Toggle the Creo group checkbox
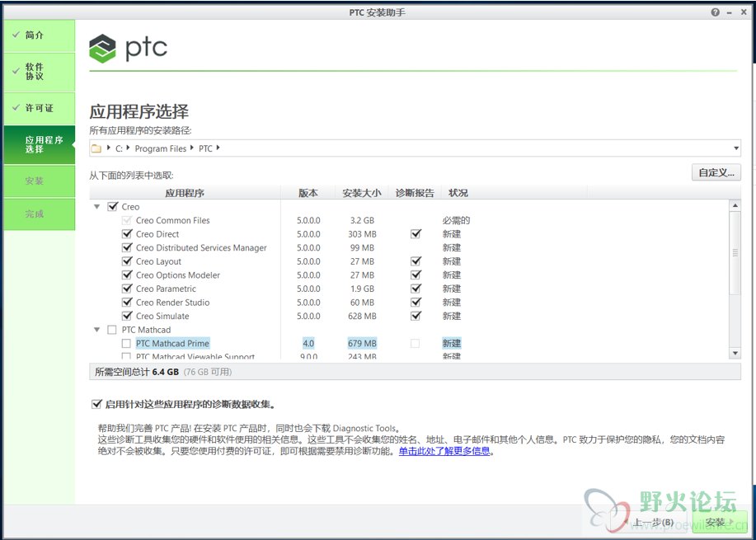 click(x=112, y=206)
